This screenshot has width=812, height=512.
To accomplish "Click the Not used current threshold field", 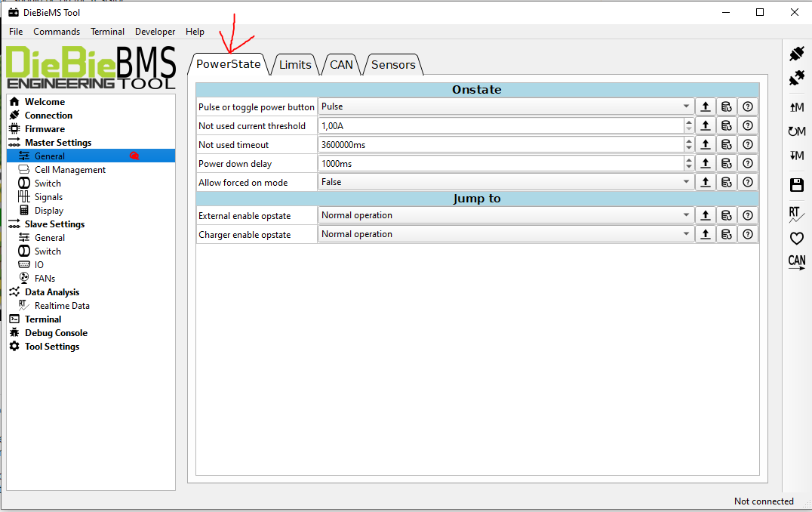I will click(x=500, y=126).
